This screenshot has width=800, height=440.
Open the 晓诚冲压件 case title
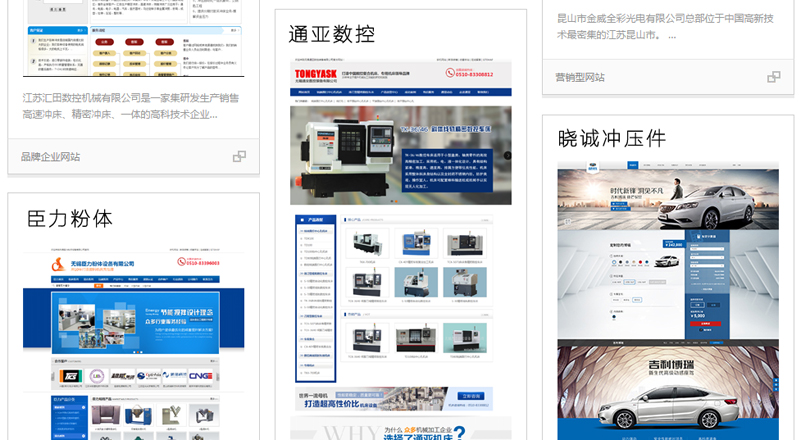[x=612, y=138]
